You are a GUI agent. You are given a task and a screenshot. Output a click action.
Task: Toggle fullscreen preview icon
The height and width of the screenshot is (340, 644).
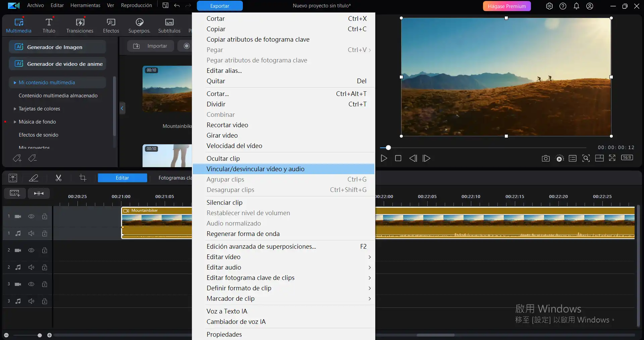[612, 158]
